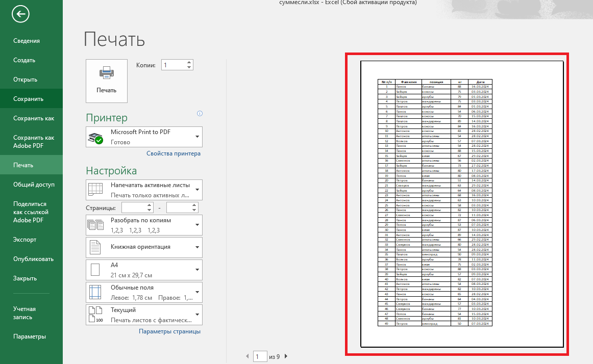The width and height of the screenshot is (593, 364).
Task: Click the first Страницы from-page field
Action: (134, 207)
